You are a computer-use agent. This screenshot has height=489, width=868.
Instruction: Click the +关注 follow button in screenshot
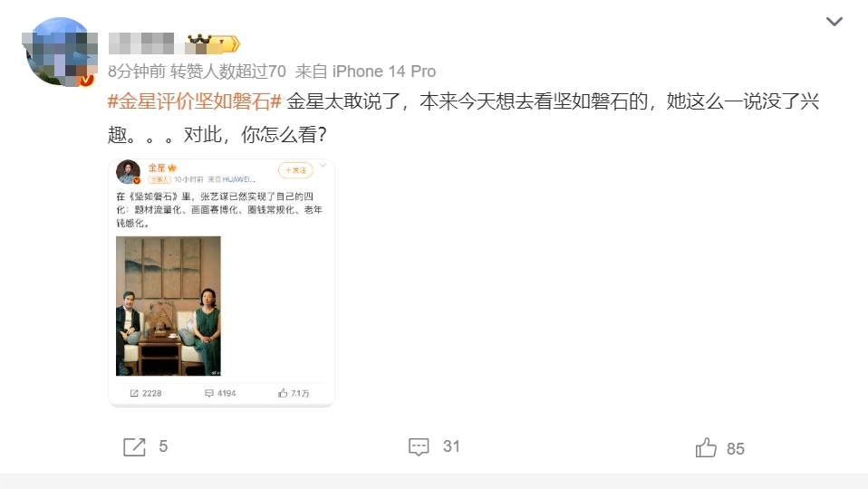295,170
